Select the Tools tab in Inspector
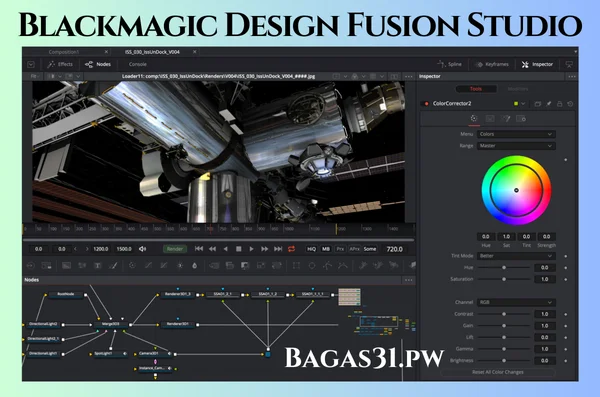The height and width of the screenshot is (397, 600). (476, 89)
